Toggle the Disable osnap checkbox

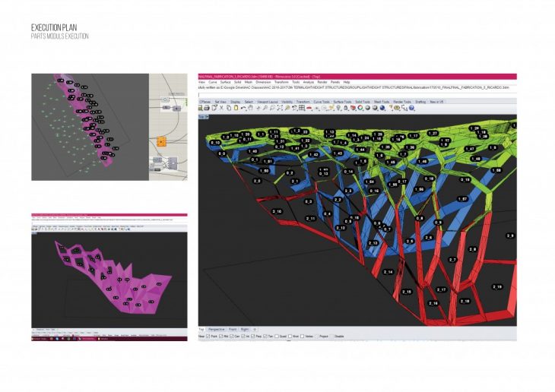click(x=331, y=336)
